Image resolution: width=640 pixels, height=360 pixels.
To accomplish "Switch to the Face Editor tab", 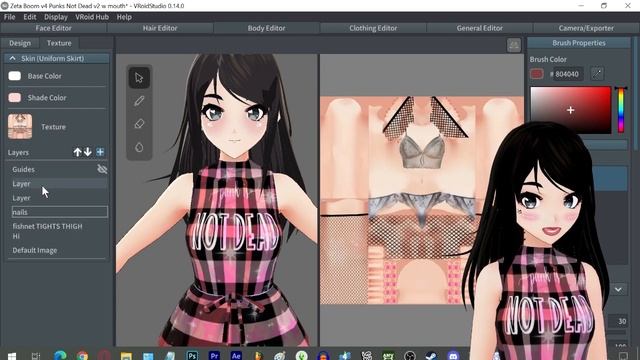I will click(53, 28).
